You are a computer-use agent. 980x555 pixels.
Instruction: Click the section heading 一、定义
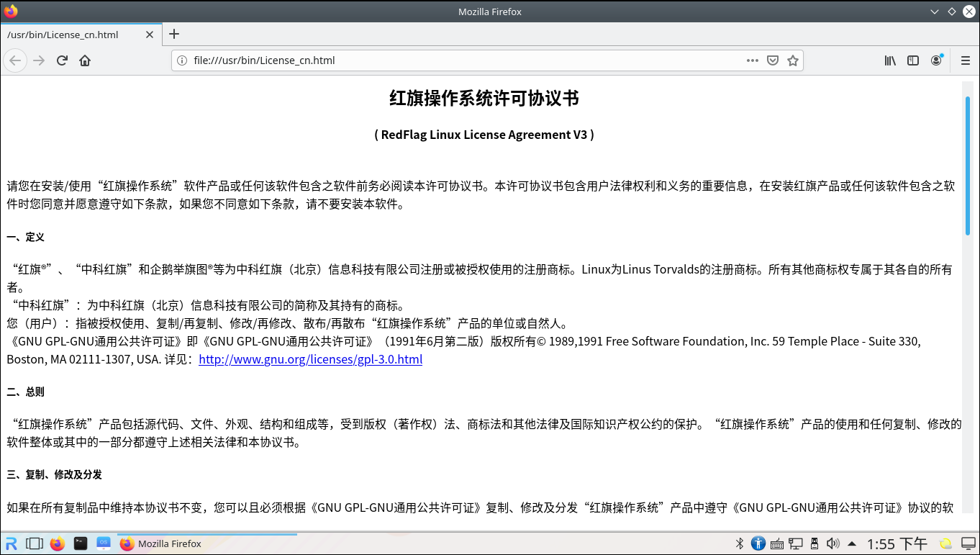point(26,237)
